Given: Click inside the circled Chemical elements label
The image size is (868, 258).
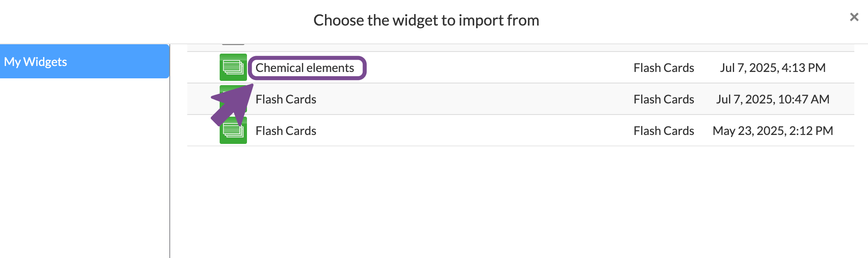Looking at the screenshot, I should (304, 67).
